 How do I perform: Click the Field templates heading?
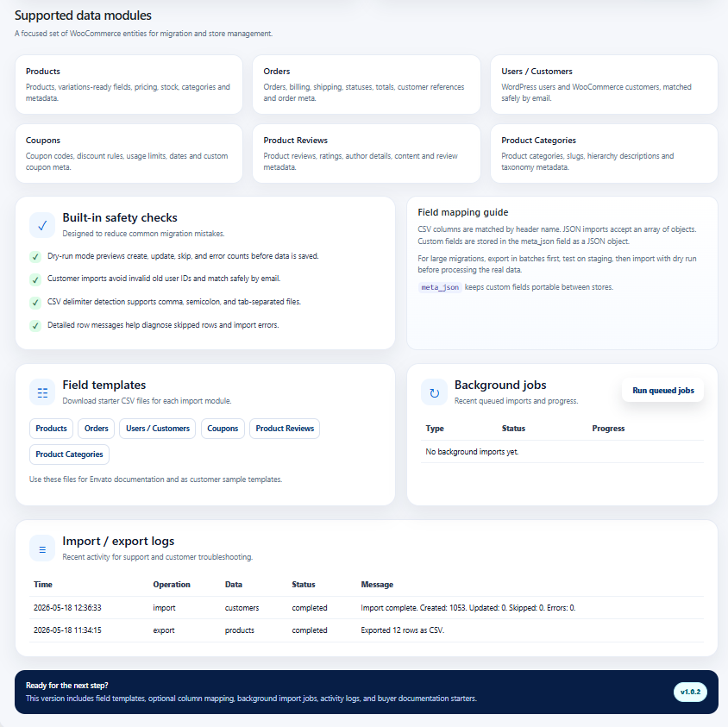[104, 385]
